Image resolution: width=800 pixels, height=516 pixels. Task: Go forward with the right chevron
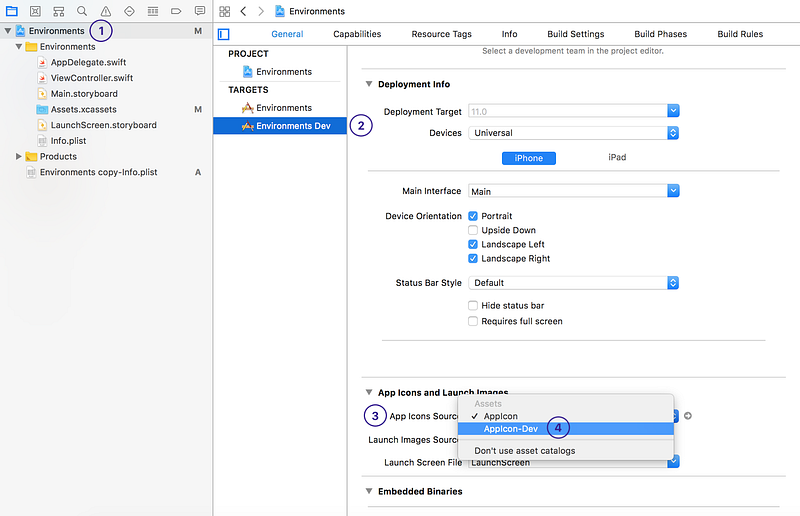261,11
